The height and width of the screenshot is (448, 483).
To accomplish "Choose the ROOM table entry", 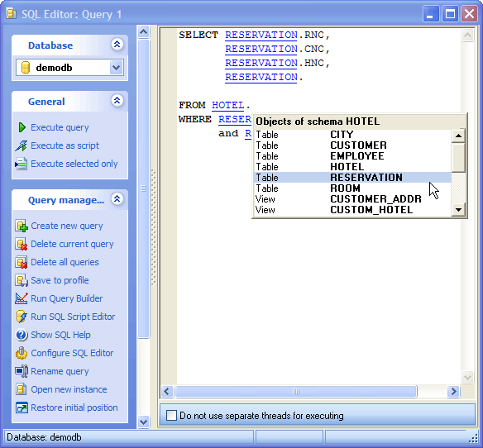I will 351,188.
